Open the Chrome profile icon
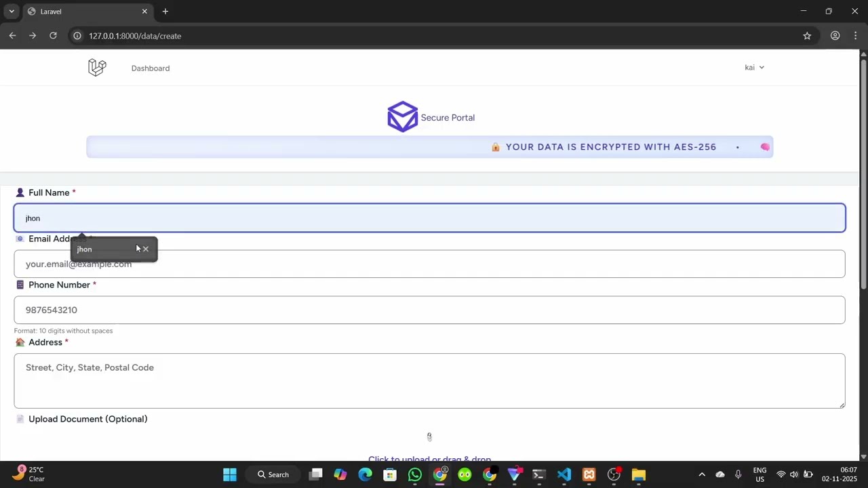868x488 pixels. point(835,36)
